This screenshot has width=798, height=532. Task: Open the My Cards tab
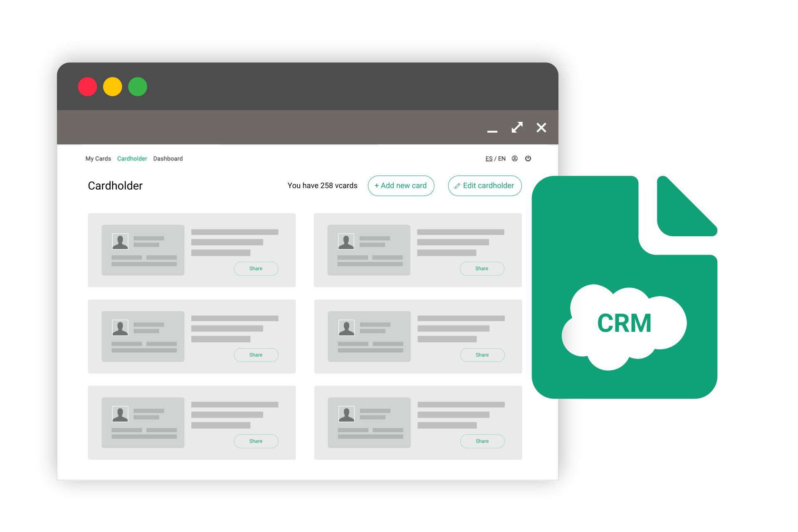[98, 158]
